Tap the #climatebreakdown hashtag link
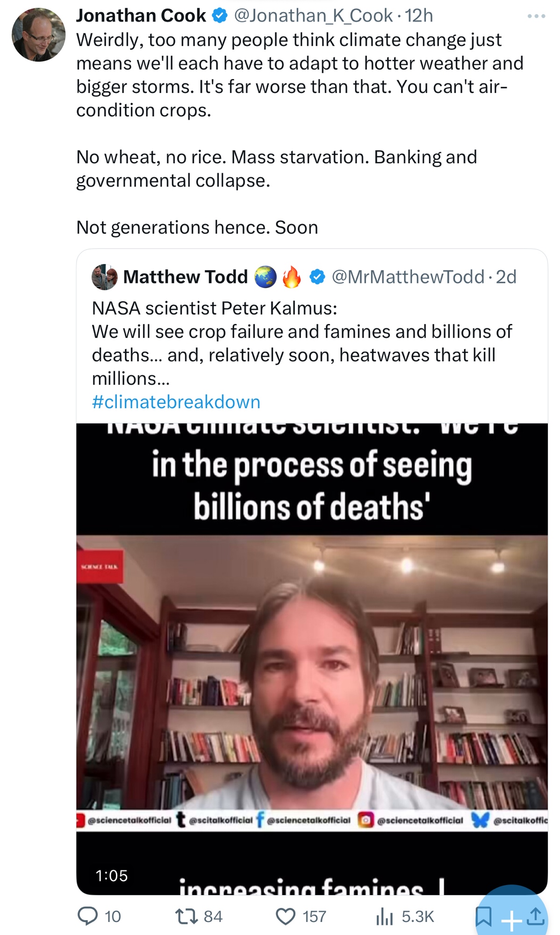 (176, 402)
